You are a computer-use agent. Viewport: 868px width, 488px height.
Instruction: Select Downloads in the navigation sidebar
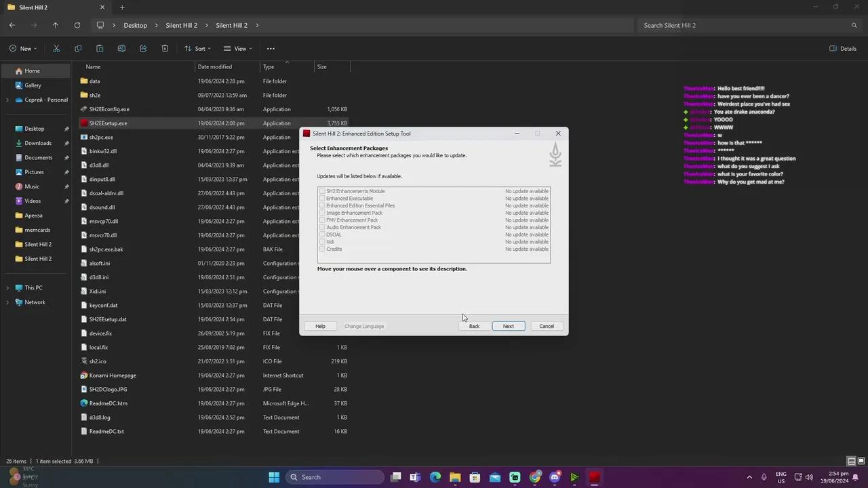[x=38, y=143]
